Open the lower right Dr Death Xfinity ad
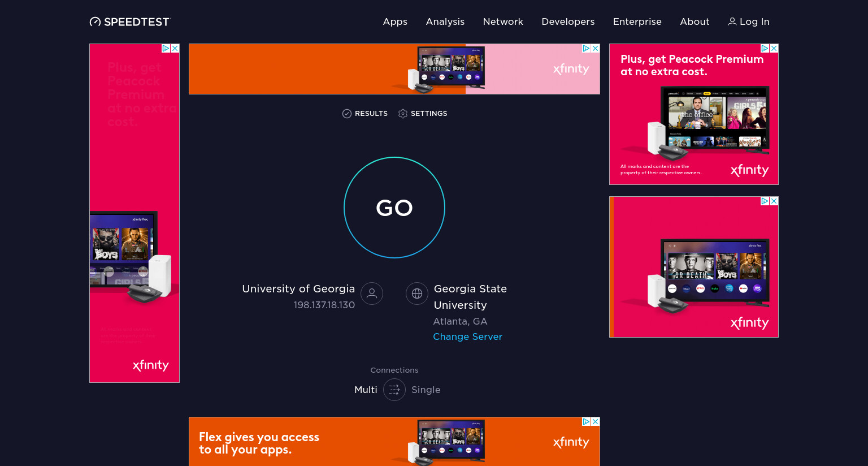The image size is (868, 466). click(694, 267)
